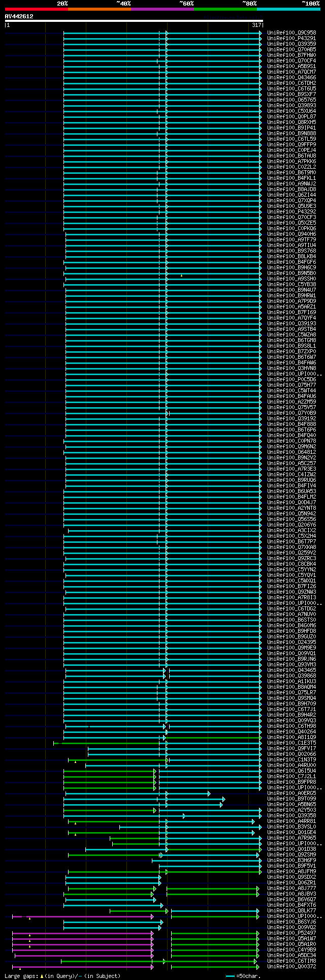Select hit label UniRef100_A5BN65

291,804
